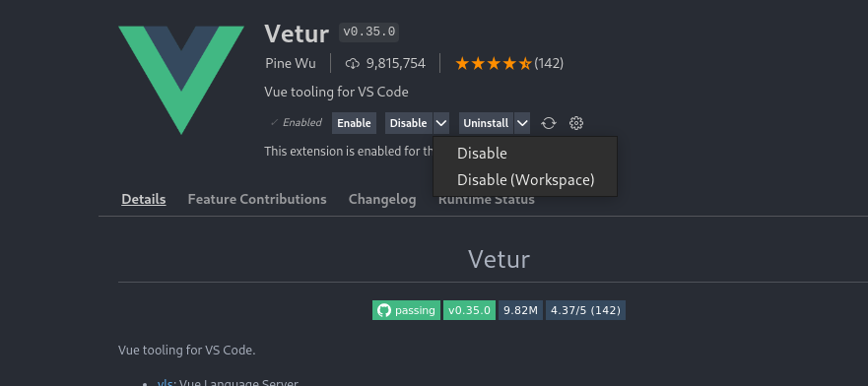Click the v0.35.0 green version badge

pos(469,310)
